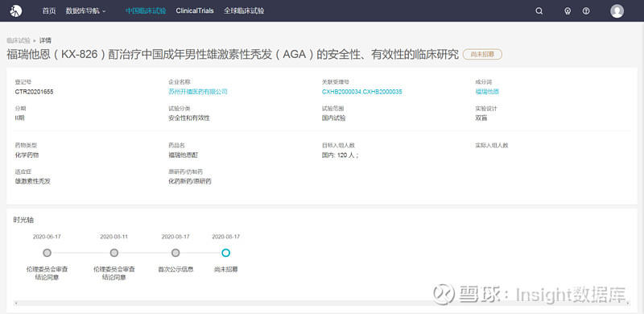Click the 化学药物 drug type value

tap(27, 155)
